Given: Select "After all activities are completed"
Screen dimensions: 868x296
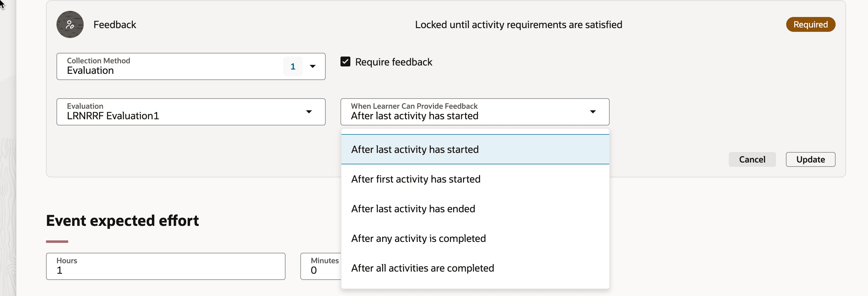Looking at the screenshot, I should [x=423, y=268].
